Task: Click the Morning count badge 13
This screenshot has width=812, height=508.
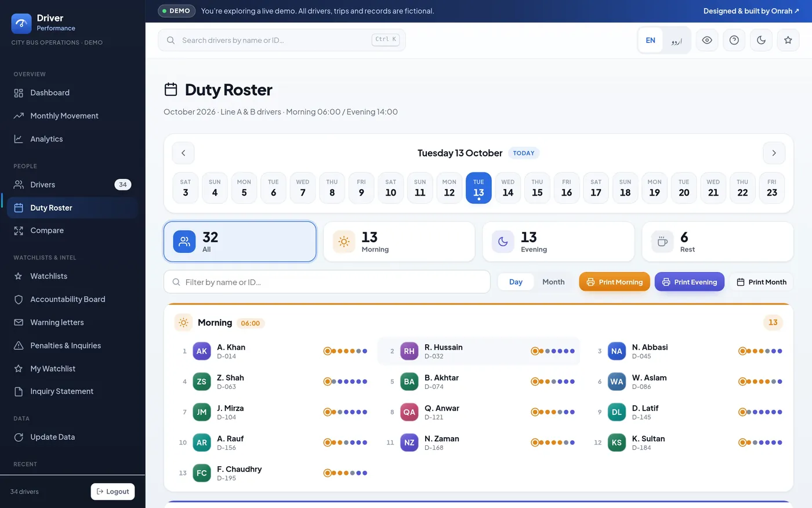Action: [x=773, y=322]
